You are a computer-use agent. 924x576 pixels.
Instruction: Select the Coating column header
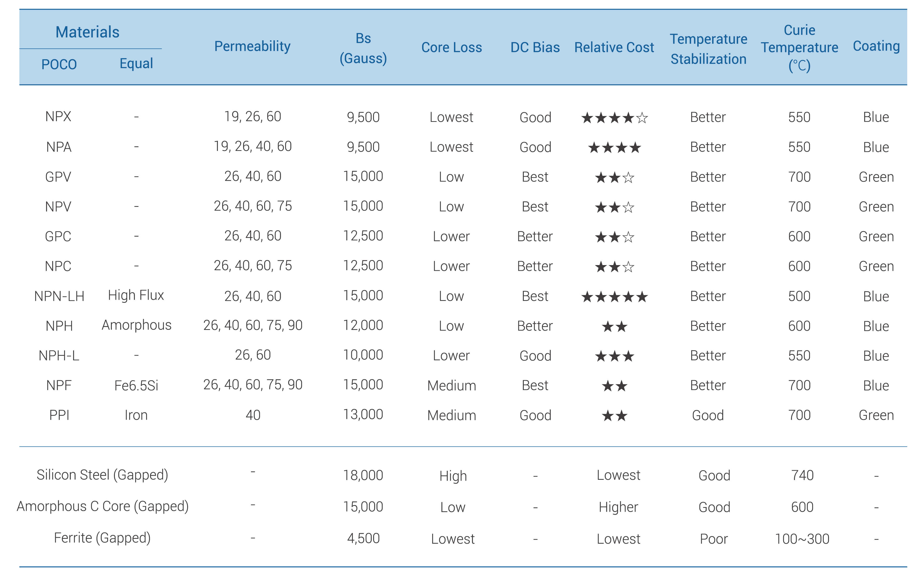[876, 46]
